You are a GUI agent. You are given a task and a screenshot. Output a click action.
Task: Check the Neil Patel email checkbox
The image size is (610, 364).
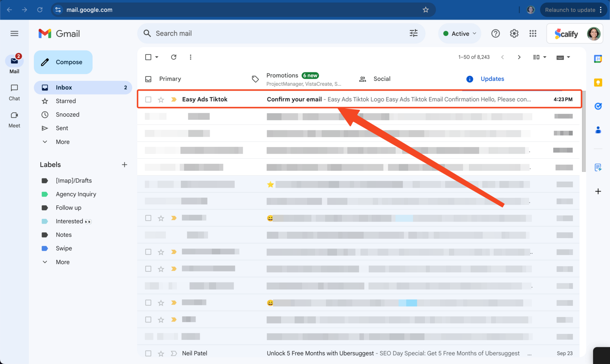click(148, 353)
